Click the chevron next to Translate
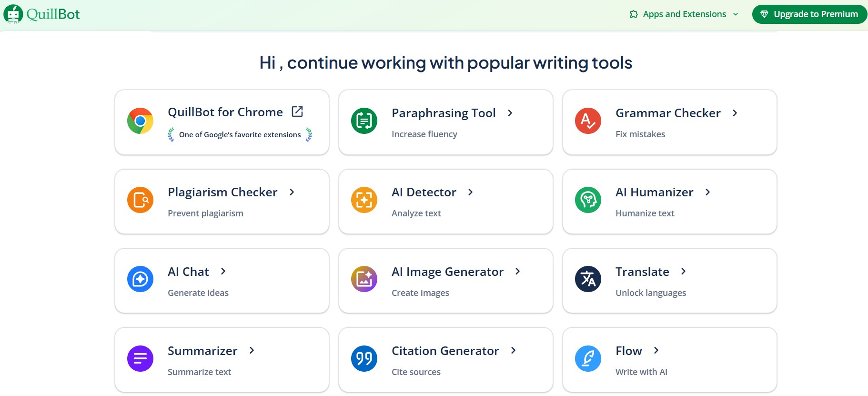Viewport: 868px width, 396px height. pos(683,271)
